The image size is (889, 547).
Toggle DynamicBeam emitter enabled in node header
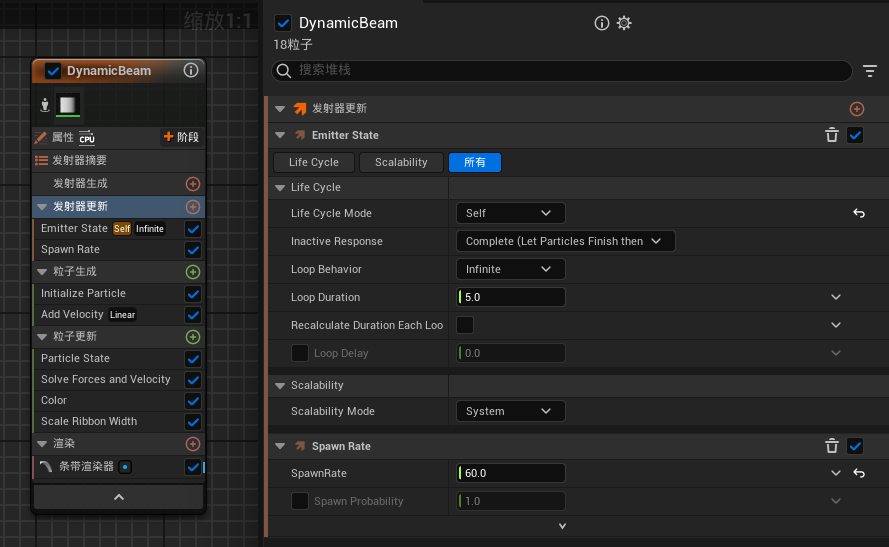(53, 71)
